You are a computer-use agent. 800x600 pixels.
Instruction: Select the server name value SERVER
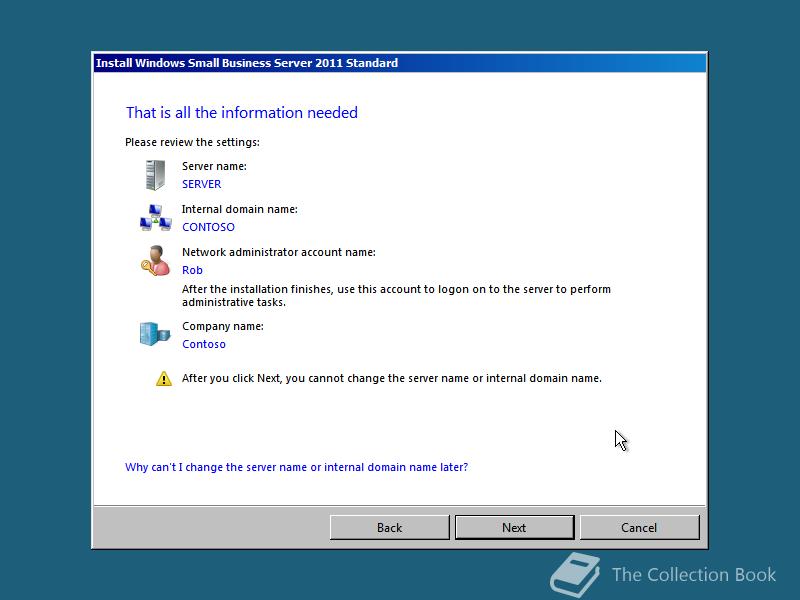tap(202, 184)
